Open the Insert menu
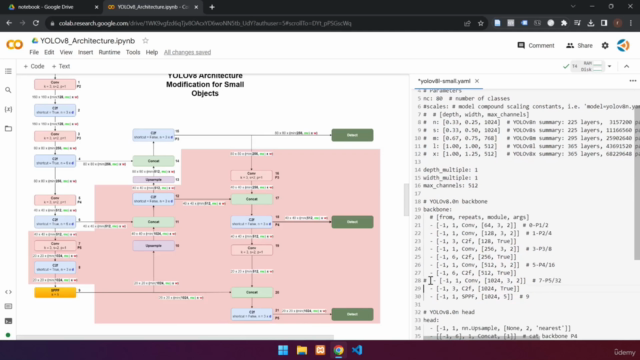Screen dimensions: 640x360 [x=85, y=52]
